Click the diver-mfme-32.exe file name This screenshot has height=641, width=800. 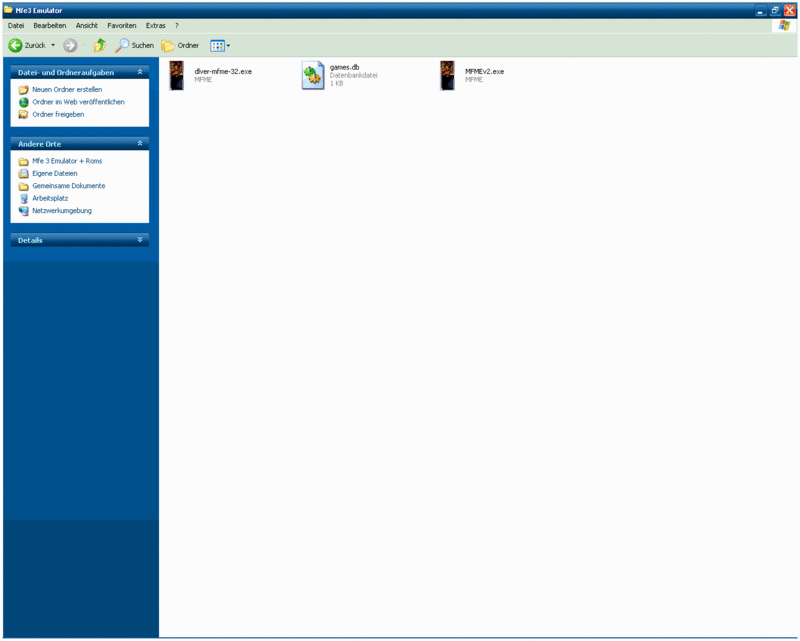click(223, 71)
